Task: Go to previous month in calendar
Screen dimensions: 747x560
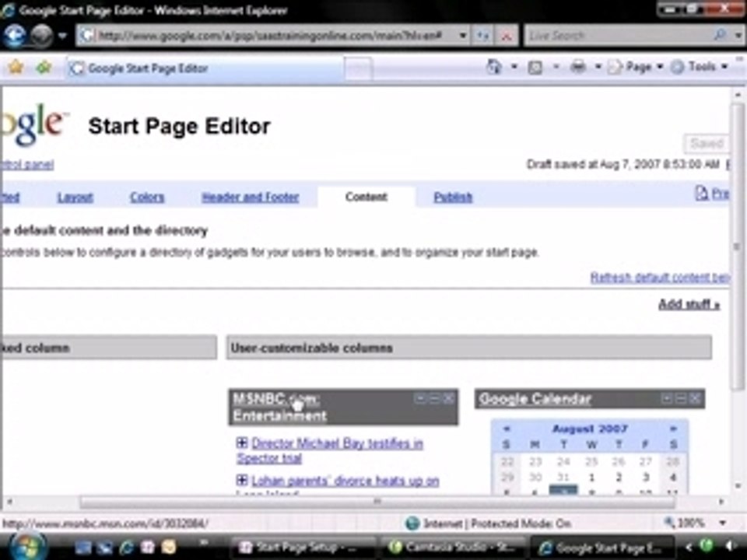Action: tap(507, 429)
